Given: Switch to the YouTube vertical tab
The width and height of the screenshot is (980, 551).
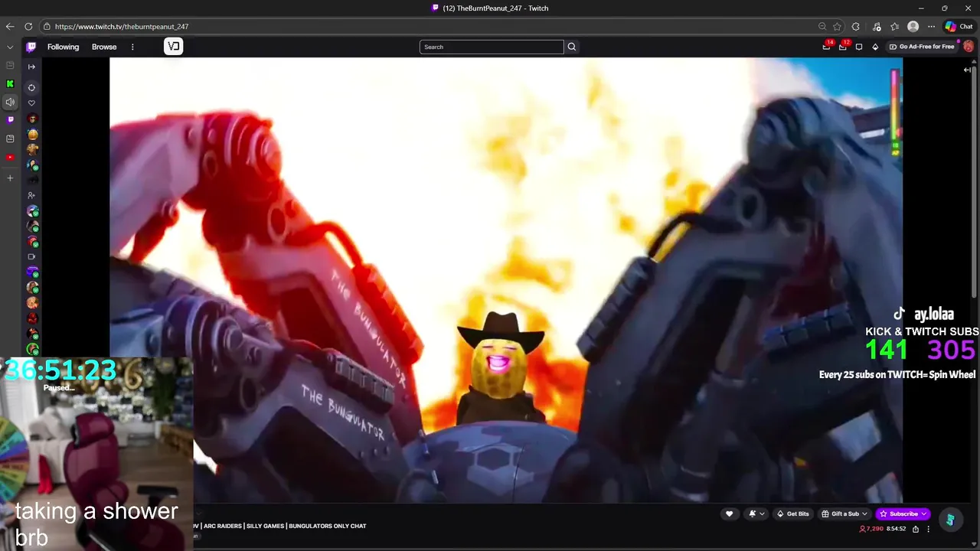Looking at the screenshot, I should coord(10,158).
